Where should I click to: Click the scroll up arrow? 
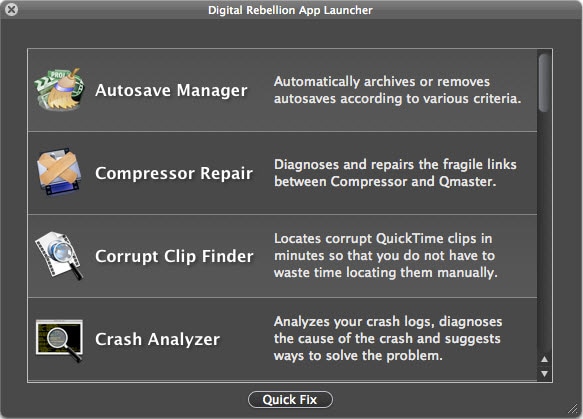pos(544,359)
